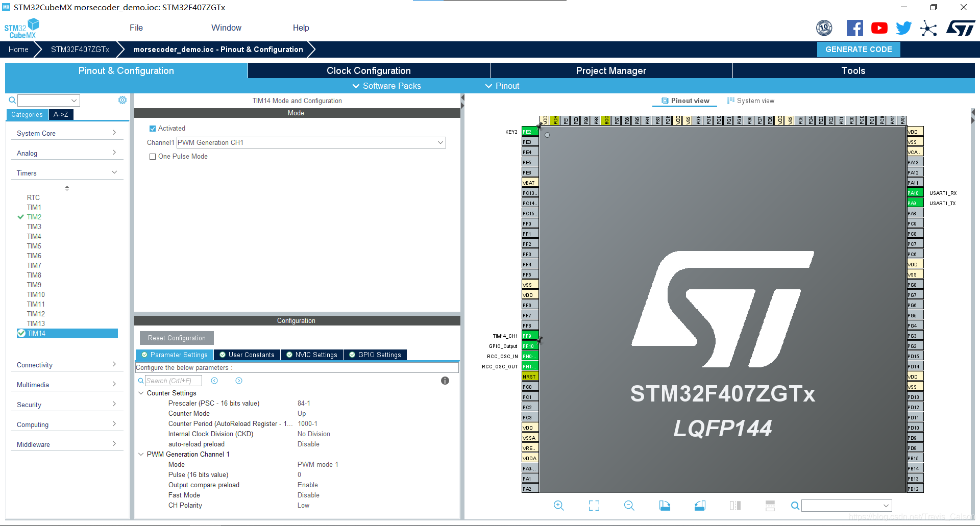Open ST Twitter page icon
The width and height of the screenshot is (980, 526).
coord(903,28)
